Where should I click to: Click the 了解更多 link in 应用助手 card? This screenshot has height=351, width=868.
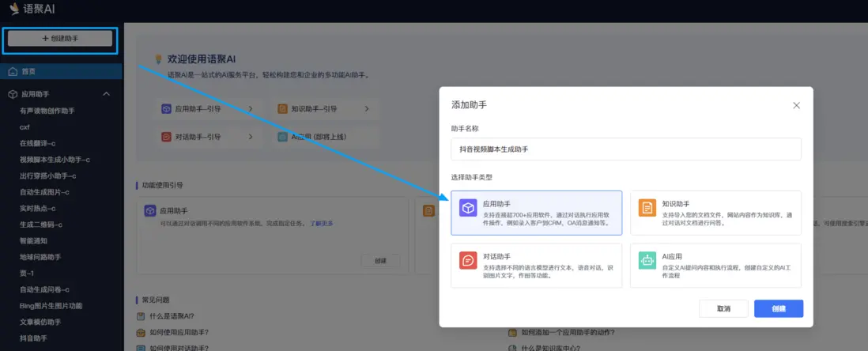pos(321,224)
